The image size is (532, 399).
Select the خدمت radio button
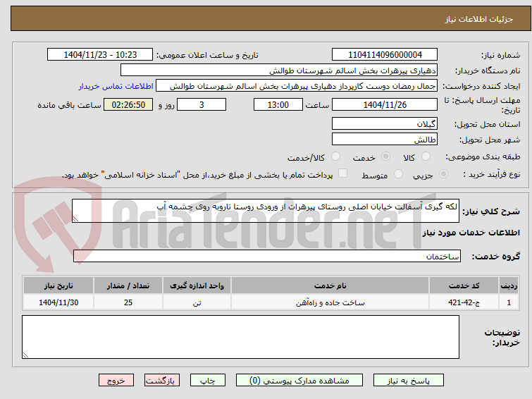click(385, 156)
